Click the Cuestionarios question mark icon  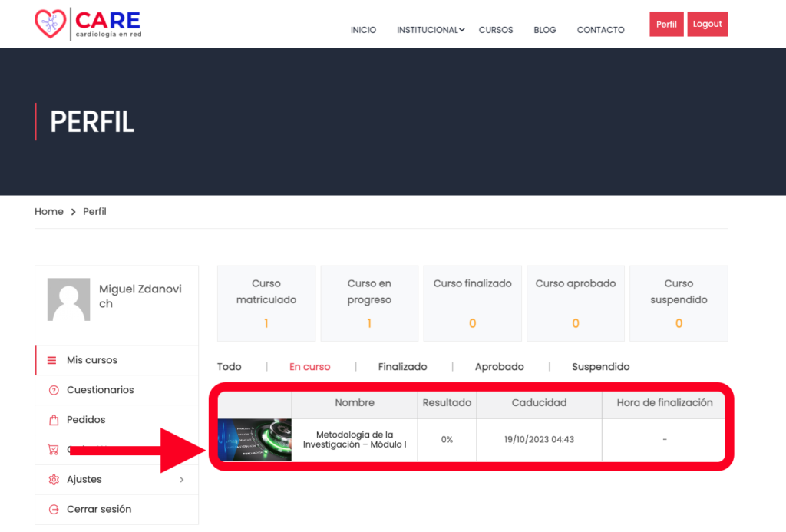(53, 390)
